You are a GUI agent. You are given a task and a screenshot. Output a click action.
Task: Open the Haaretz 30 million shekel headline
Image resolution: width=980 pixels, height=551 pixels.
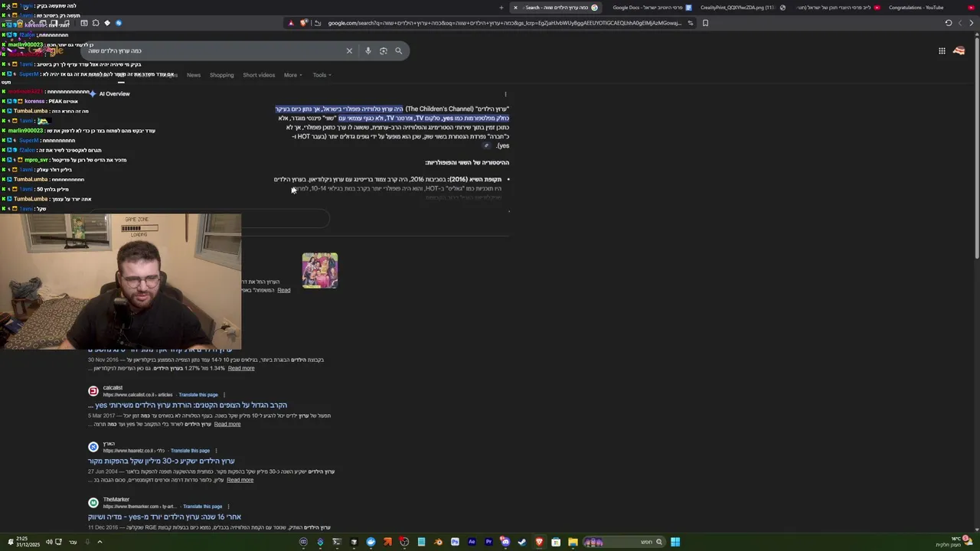[162, 461]
